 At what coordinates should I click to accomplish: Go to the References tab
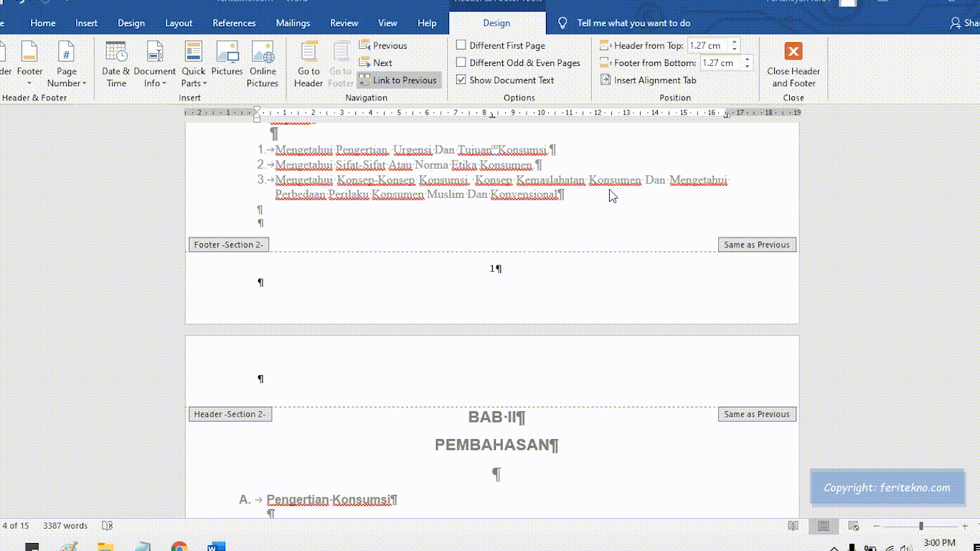234,23
